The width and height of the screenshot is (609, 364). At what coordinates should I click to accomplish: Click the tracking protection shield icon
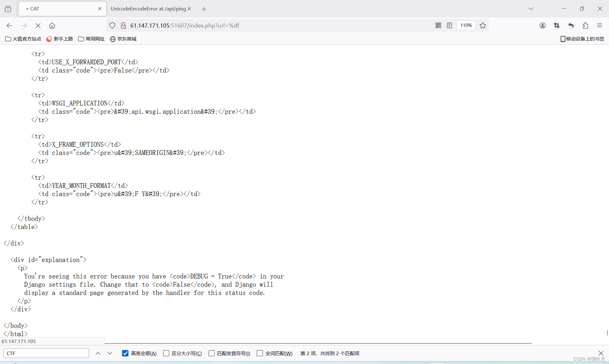(x=112, y=25)
